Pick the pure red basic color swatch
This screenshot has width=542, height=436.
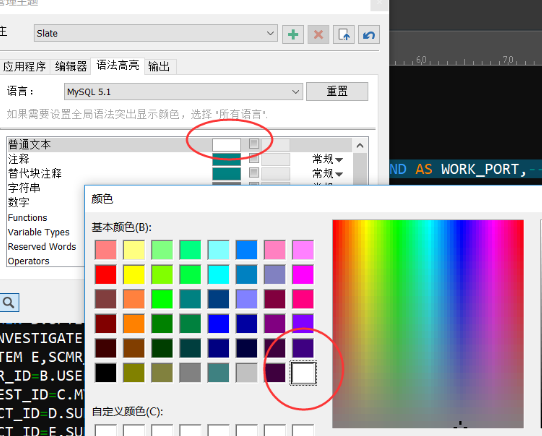pyautogui.click(x=105, y=275)
